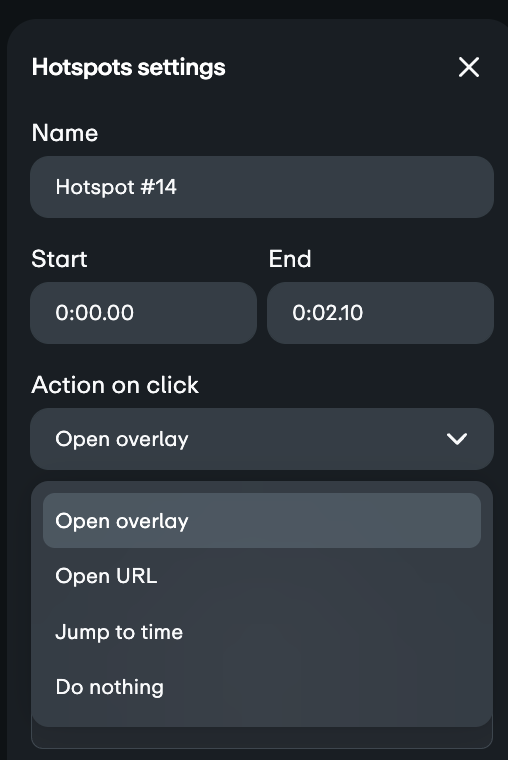Viewport: 508px width, 760px height.
Task: Set the action to Do nothing
Action: coord(262,687)
